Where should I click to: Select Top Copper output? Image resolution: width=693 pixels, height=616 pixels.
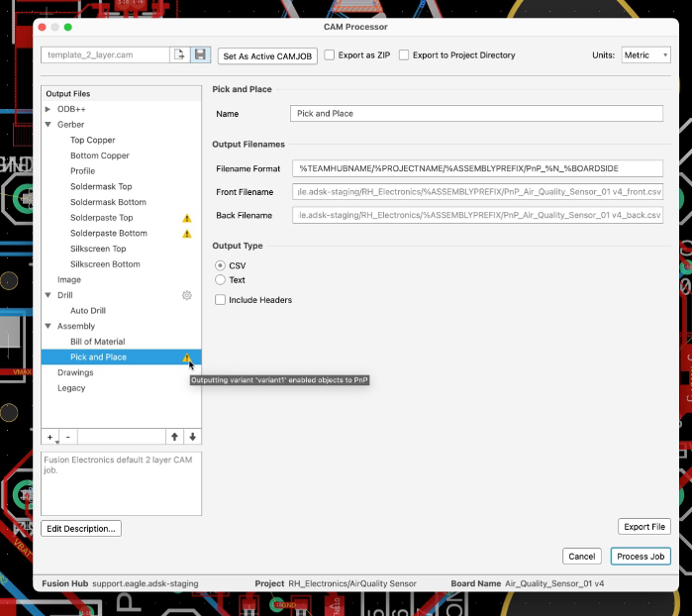[x=92, y=140]
